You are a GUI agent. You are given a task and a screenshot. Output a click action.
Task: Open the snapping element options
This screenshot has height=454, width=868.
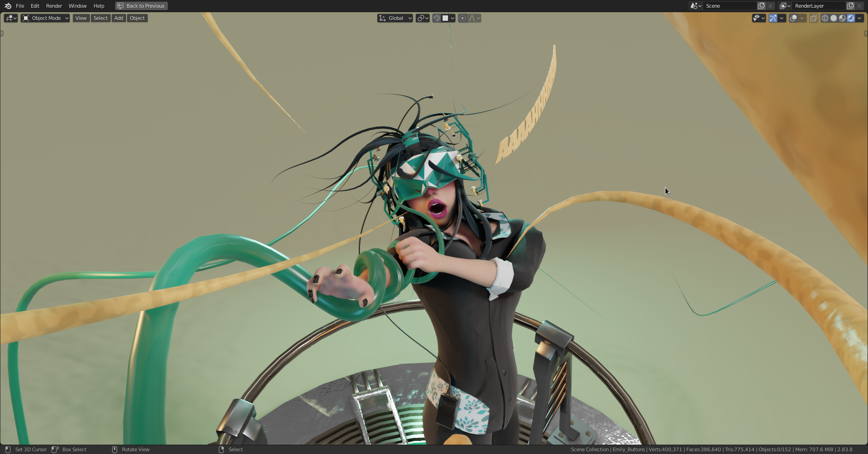coord(448,18)
